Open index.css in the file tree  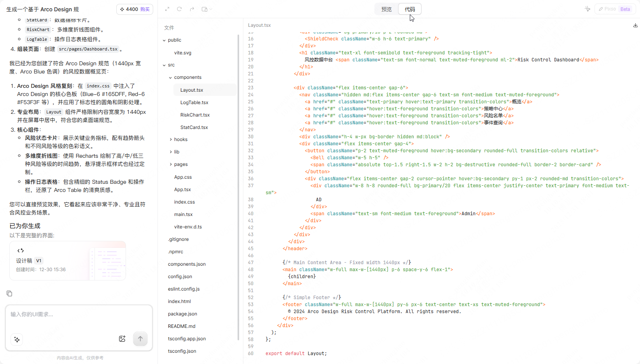point(184,202)
